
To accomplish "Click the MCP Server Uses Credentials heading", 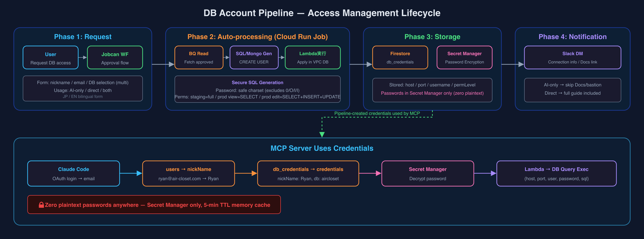I will pyautogui.click(x=322, y=148).
